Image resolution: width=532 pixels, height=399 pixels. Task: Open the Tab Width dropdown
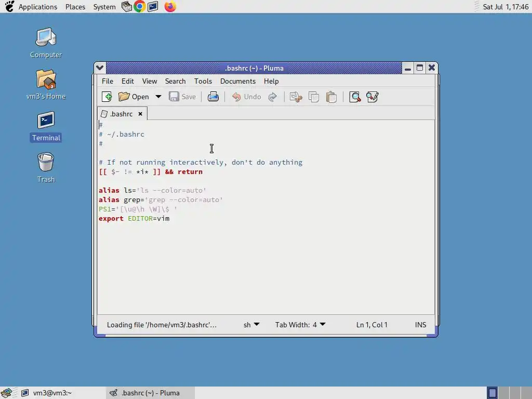pyautogui.click(x=300, y=325)
